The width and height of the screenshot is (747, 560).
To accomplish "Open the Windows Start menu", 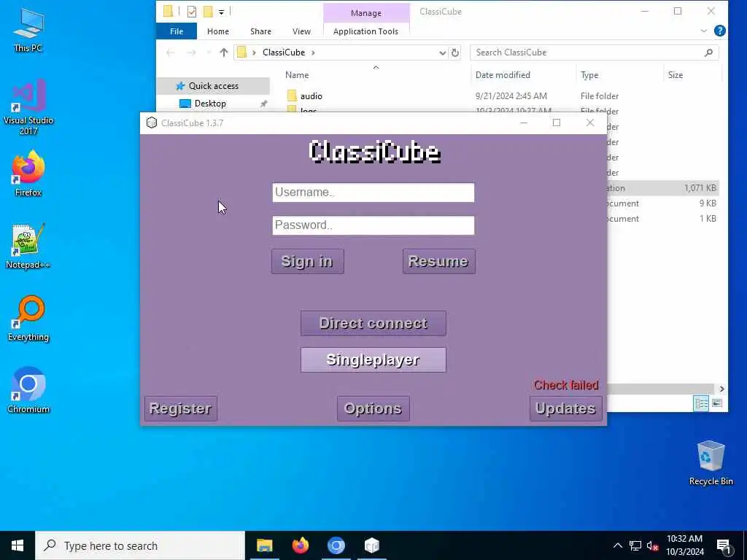I will (x=18, y=545).
